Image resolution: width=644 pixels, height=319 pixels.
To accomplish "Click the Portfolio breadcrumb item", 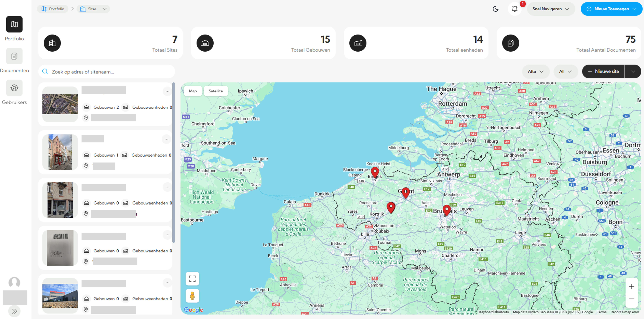I will coord(53,9).
